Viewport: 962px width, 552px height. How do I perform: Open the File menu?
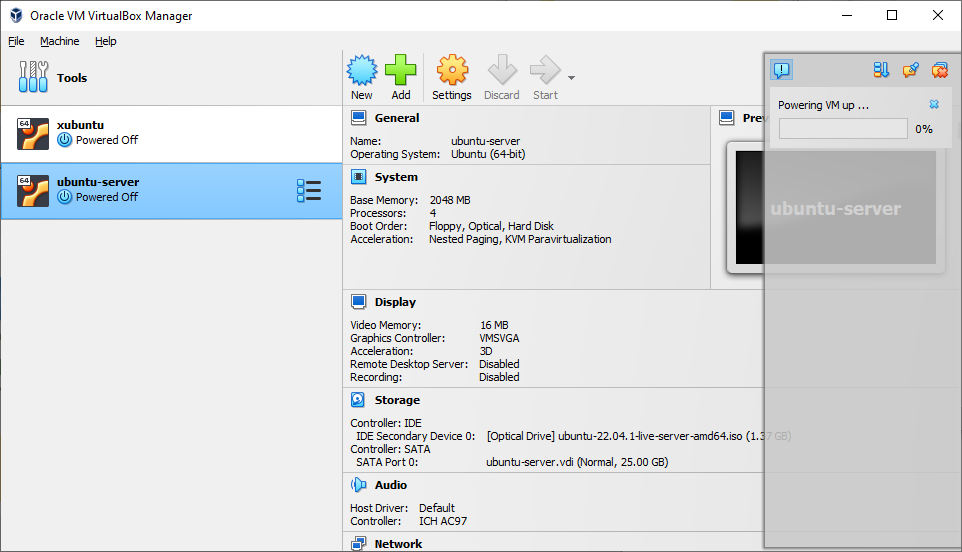[16, 41]
